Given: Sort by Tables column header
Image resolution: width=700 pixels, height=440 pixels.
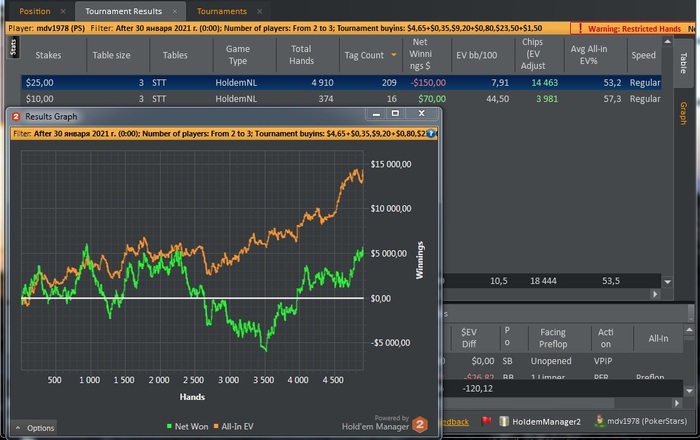Looking at the screenshot, I should click(175, 55).
